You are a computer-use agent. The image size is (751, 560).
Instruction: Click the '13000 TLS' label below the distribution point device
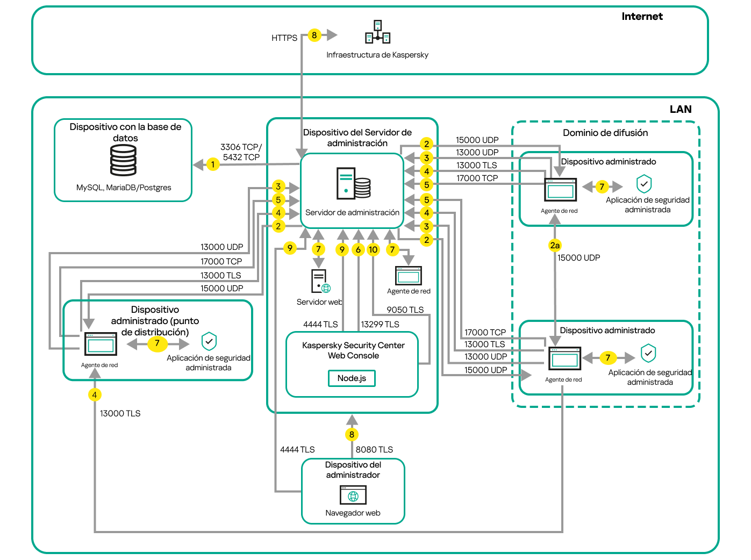pos(120,414)
